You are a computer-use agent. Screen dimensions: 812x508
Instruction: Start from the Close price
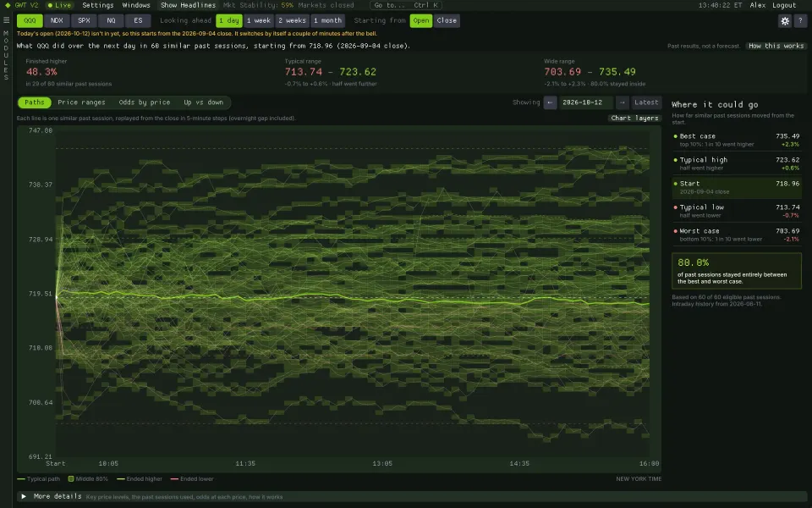[447, 20]
